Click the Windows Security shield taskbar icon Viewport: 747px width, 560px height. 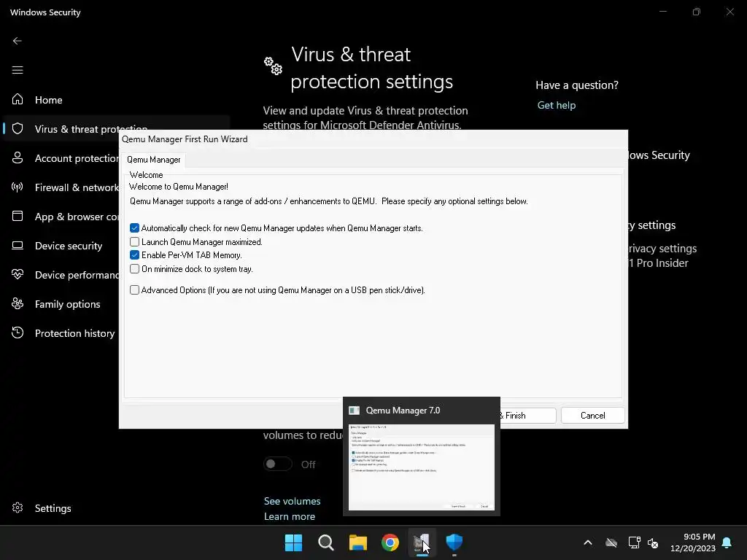454,542
